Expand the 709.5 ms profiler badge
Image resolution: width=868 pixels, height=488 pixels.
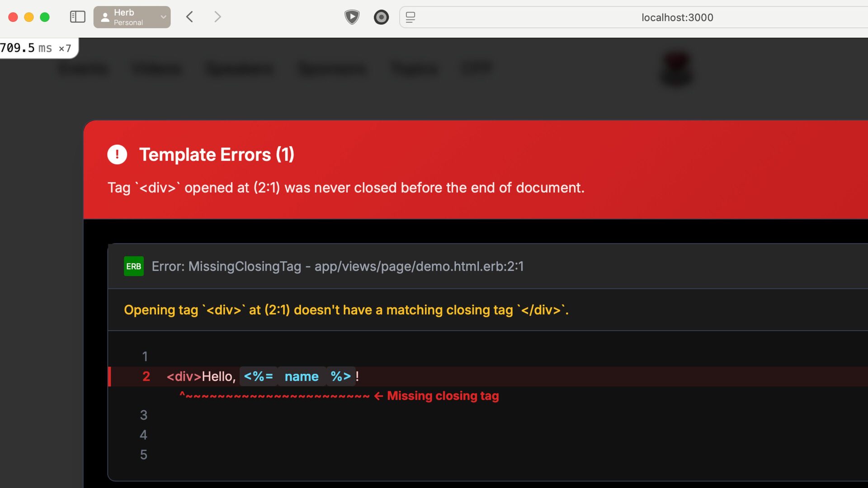[x=36, y=48]
